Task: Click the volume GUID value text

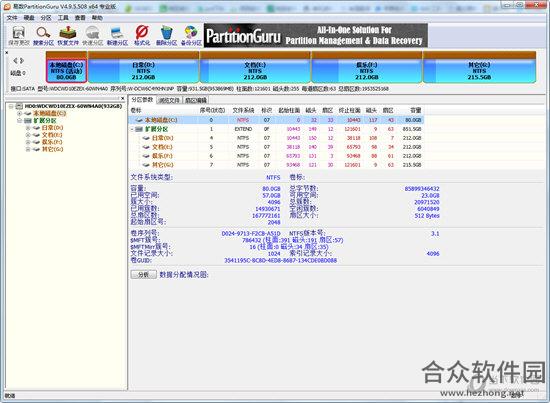Action: click(281, 261)
